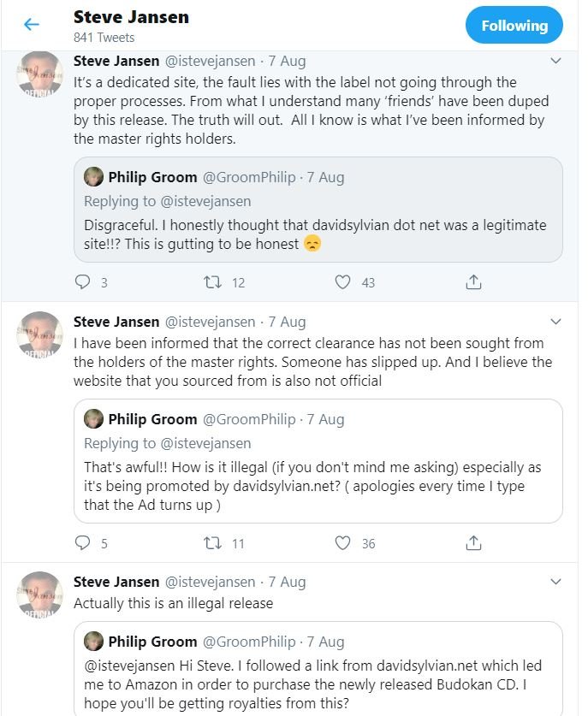Open more options on first tweet
The width and height of the screenshot is (588, 716).
coord(555,61)
